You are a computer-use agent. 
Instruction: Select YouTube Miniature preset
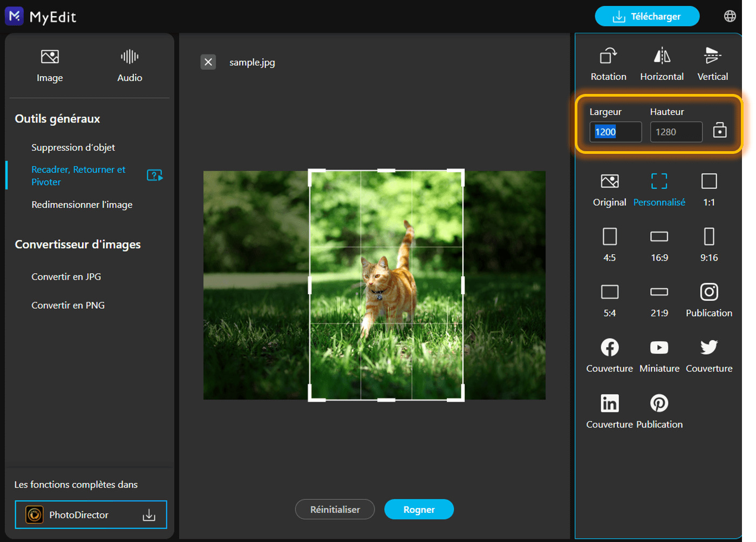pyautogui.click(x=659, y=356)
